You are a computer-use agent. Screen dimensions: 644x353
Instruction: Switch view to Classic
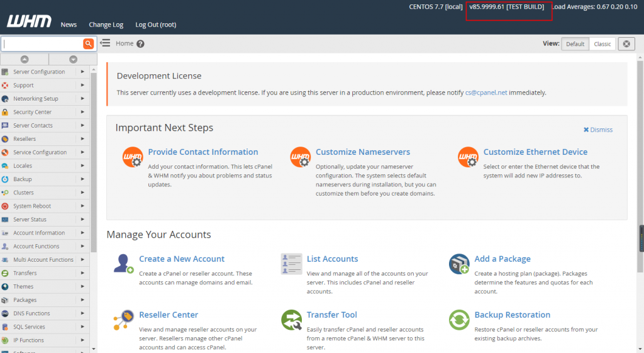602,44
